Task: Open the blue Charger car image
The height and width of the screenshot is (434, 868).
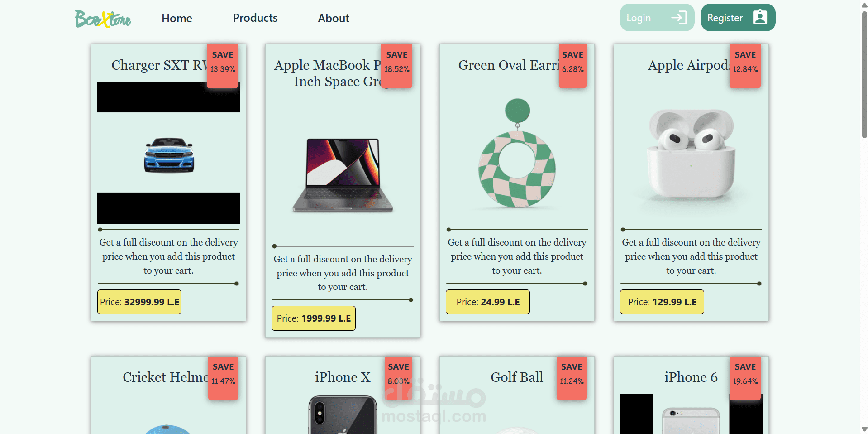Action: point(169,155)
